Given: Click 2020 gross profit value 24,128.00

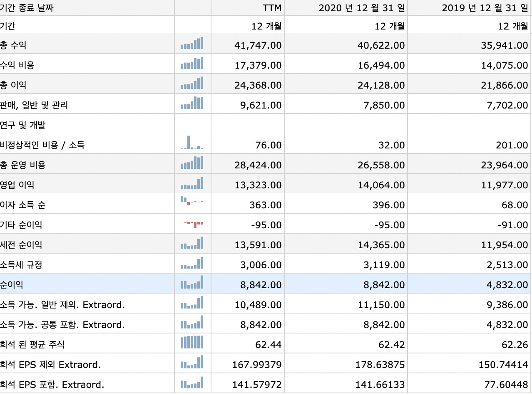Looking at the screenshot, I should click(381, 85).
